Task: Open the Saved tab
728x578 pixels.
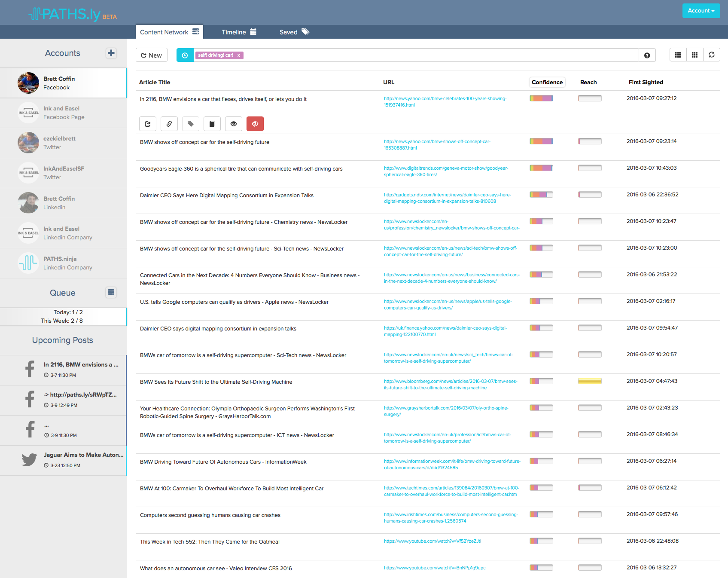Action: 294,32
